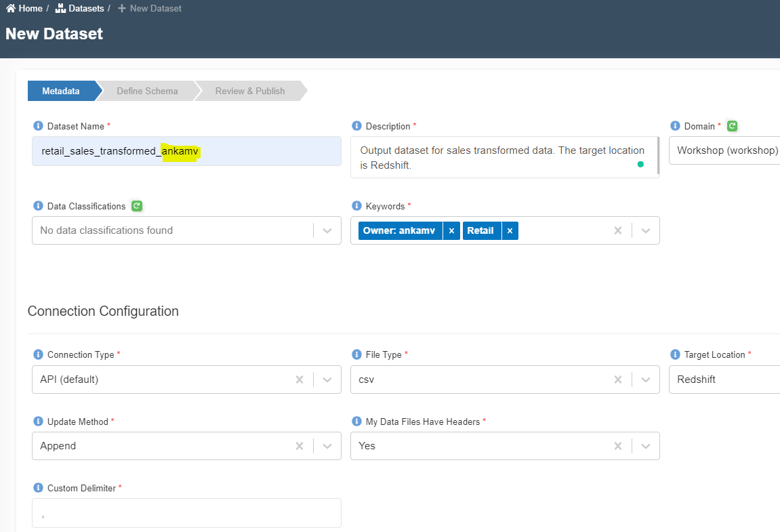The height and width of the screenshot is (532, 780).
Task: Show info for Custom Delimiter field
Action: click(x=38, y=488)
